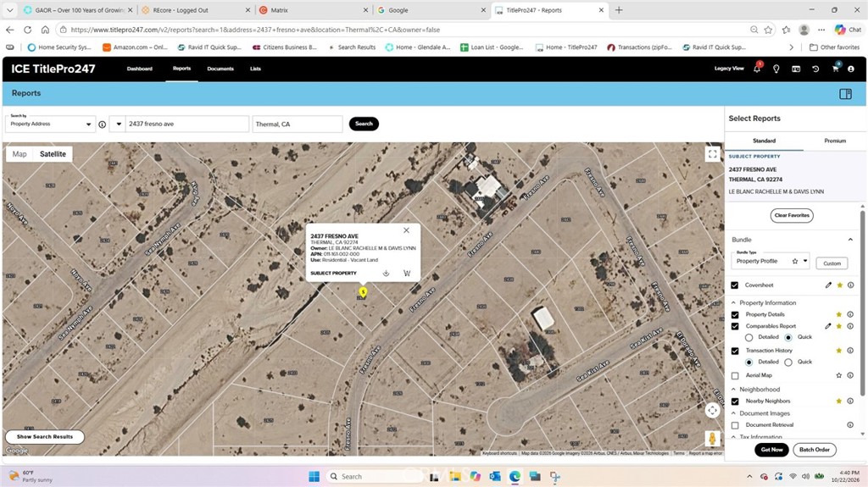The image size is (868, 487).
Task: Open the notifications bell in the header
Action: point(757,69)
